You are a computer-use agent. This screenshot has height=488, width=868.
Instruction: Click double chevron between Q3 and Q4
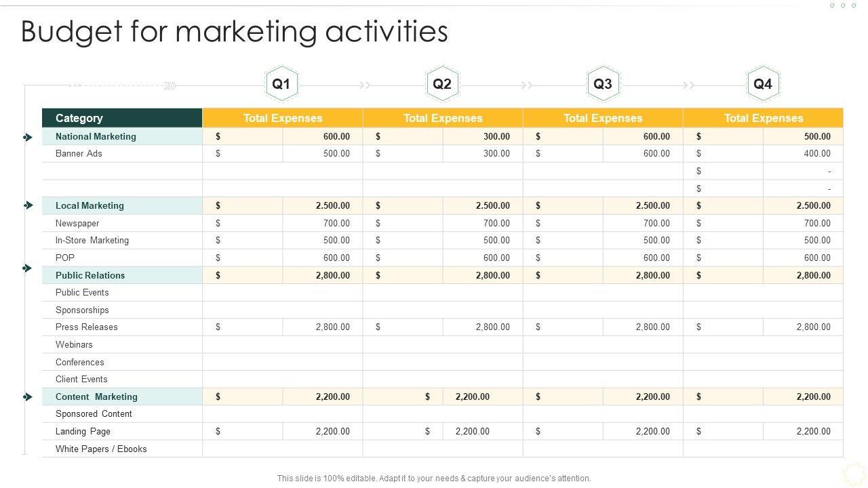tap(688, 85)
